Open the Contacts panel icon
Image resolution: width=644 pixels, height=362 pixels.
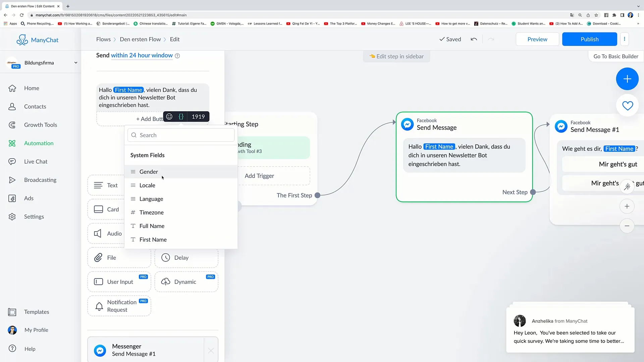tap(12, 106)
